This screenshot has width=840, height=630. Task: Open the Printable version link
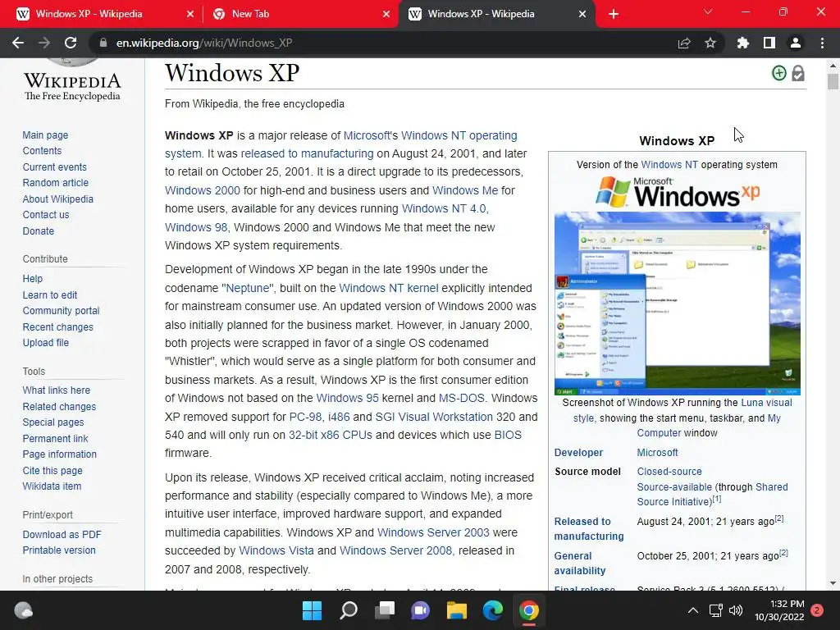pyautogui.click(x=59, y=550)
